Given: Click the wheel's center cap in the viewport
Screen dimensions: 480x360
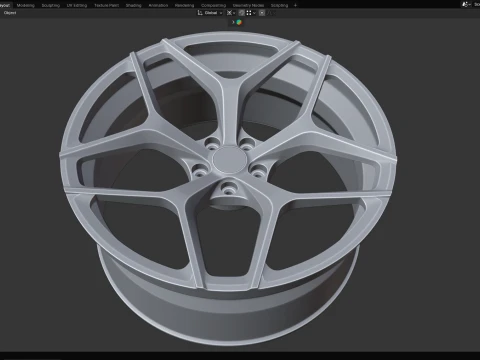Looking at the screenshot, I should [x=230, y=160].
